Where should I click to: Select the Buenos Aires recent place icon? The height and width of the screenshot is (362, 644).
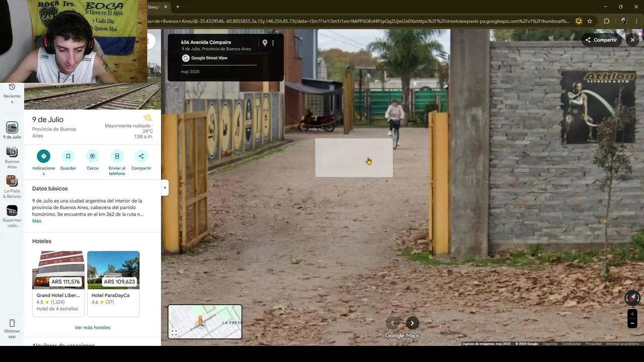(x=12, y=152)
